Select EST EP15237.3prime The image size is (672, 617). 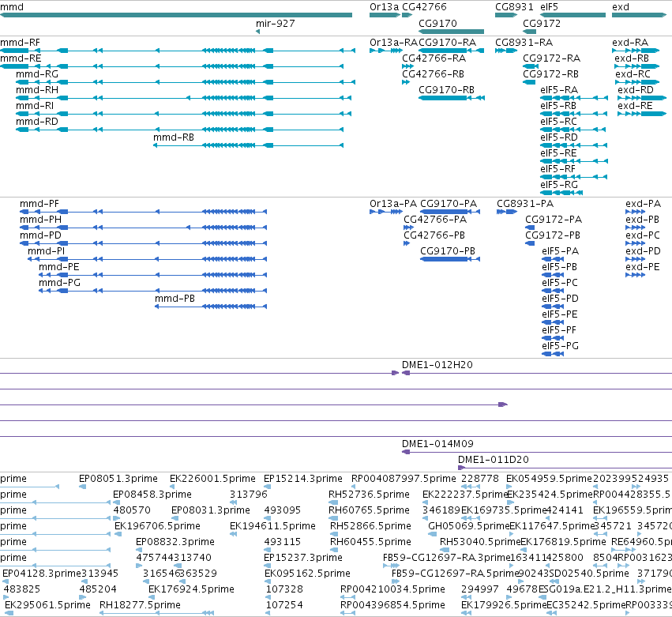303,558
